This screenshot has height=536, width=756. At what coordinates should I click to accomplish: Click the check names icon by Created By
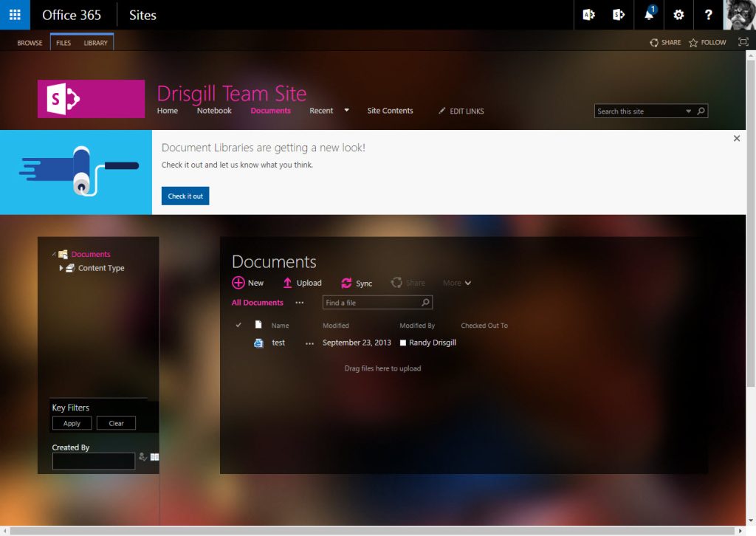[142, 456]
